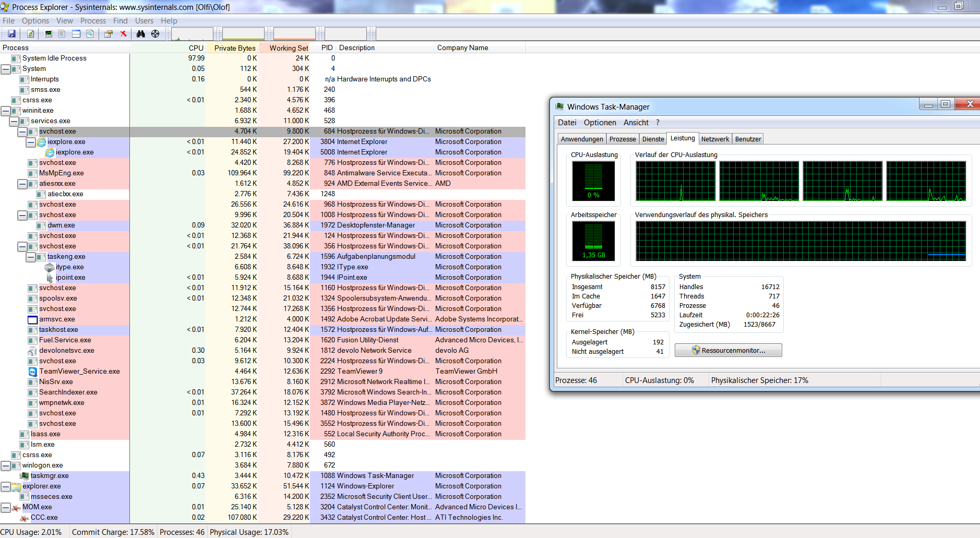Viewport: 980px width, 538px height.
Task: Switch to the Prozesse tab in Task-Manager
Action: [x=623, y=139]
